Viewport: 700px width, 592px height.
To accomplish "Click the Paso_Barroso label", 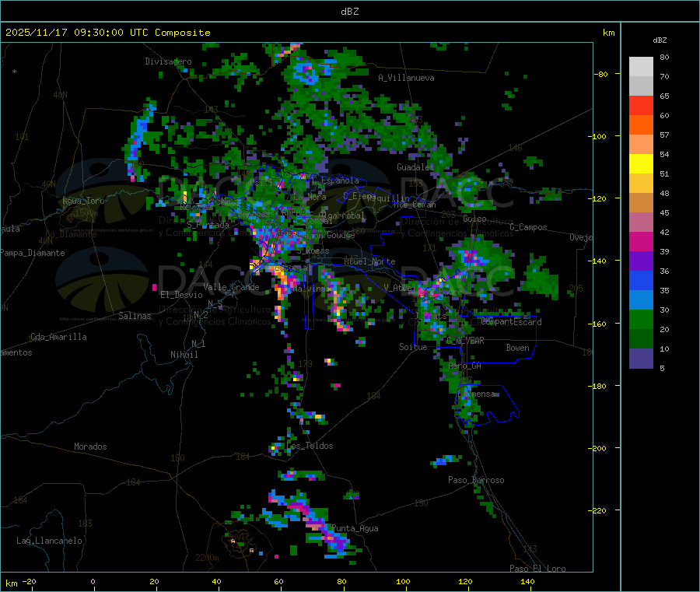I will pos(476,480).
